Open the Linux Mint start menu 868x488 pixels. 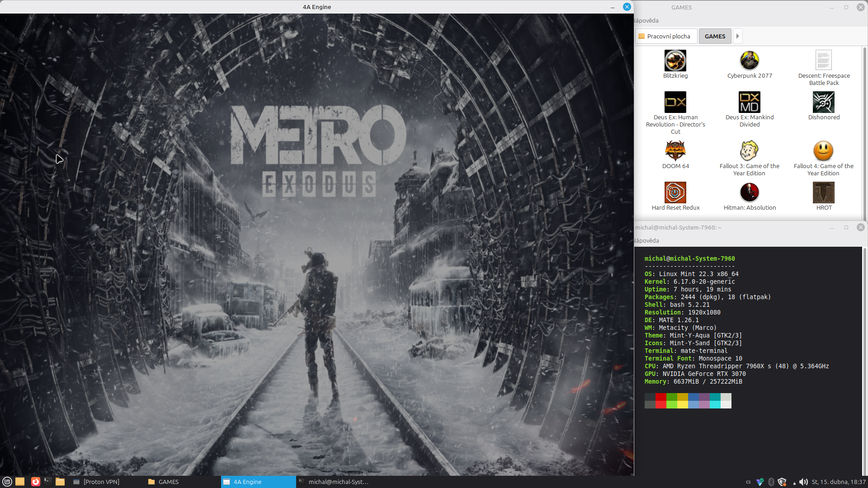(7, 482)
